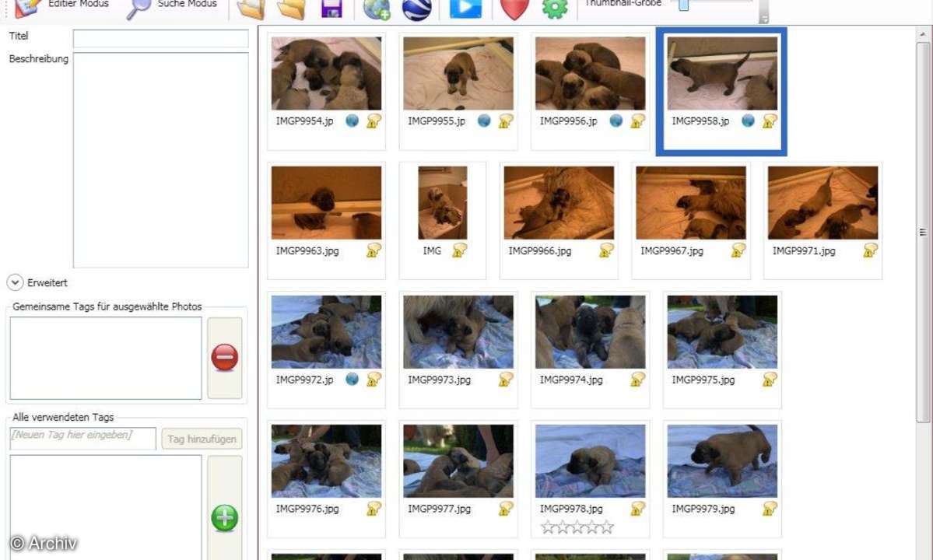Switch to Suche Modus with magnifier

(x=172, y=6)
